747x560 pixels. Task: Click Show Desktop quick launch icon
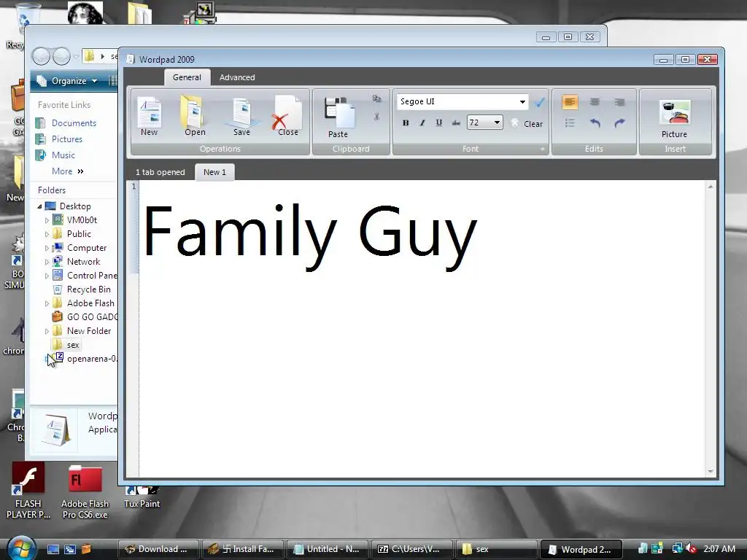click(x=53, y=549)
